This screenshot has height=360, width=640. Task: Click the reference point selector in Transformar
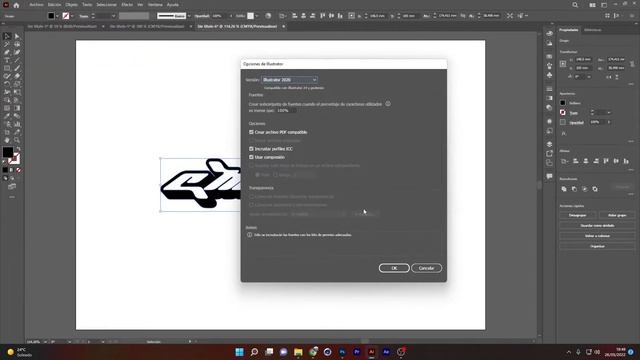(x=563, y=64)
